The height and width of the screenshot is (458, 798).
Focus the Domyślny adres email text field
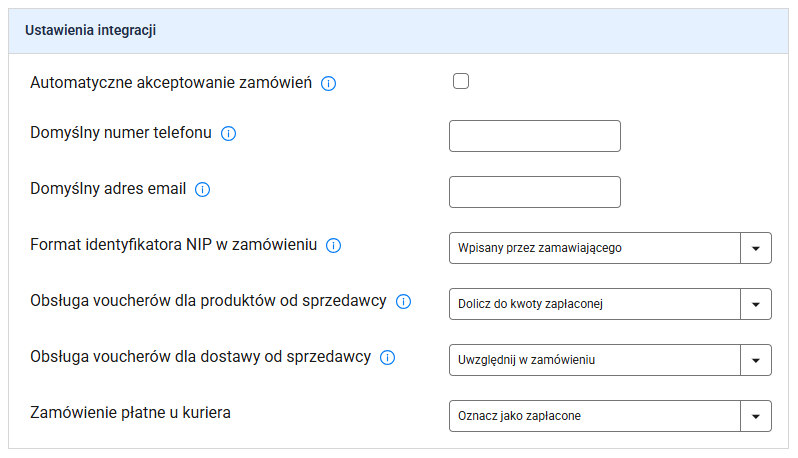click(x=535, y=192)
